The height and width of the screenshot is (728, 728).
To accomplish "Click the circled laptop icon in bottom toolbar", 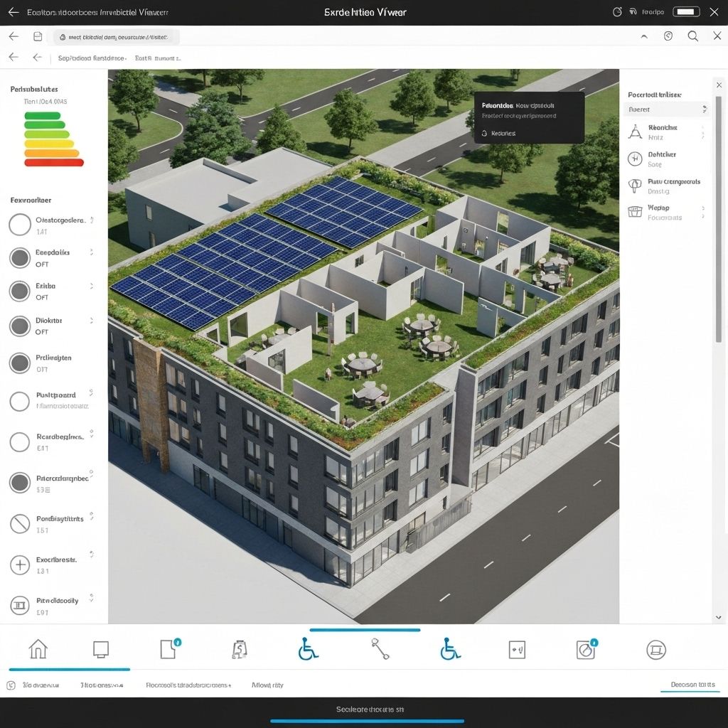I will pyautogui.click(x=655, y=649).
